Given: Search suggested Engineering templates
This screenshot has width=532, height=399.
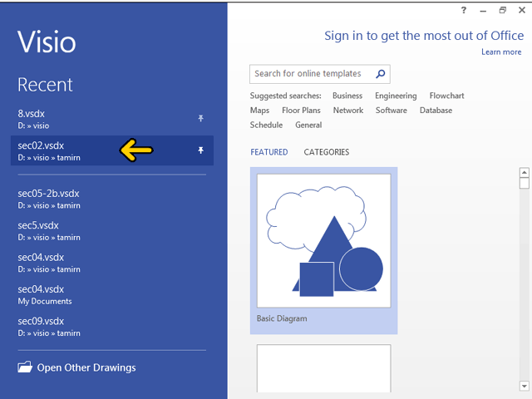Looking at the screenshot, I should pyautogui.click(x=396, y=96).
